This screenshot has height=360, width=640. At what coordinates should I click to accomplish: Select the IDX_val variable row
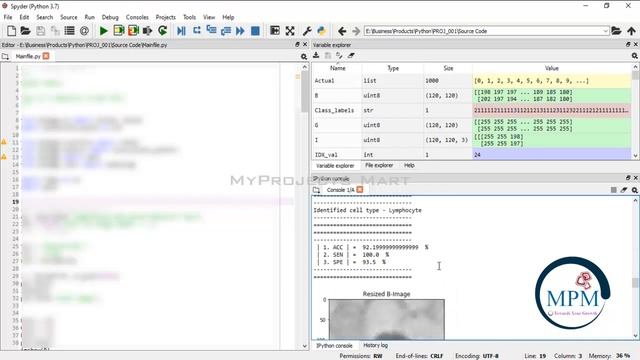[472, 155]
